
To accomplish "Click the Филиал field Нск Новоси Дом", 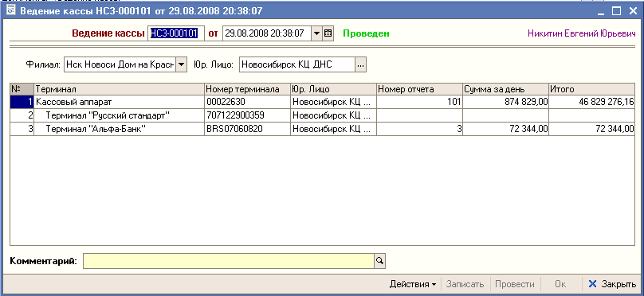I will click(x=120, y=64).
